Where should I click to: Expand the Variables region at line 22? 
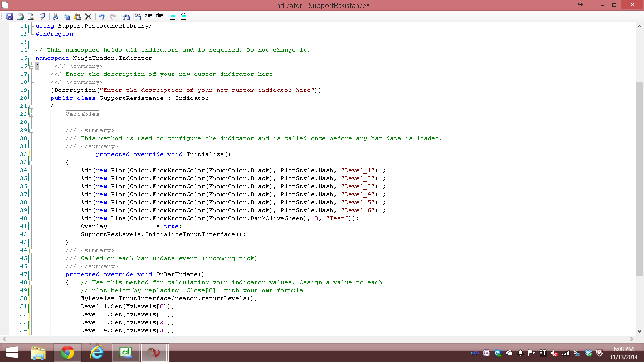tap(31, 115)
